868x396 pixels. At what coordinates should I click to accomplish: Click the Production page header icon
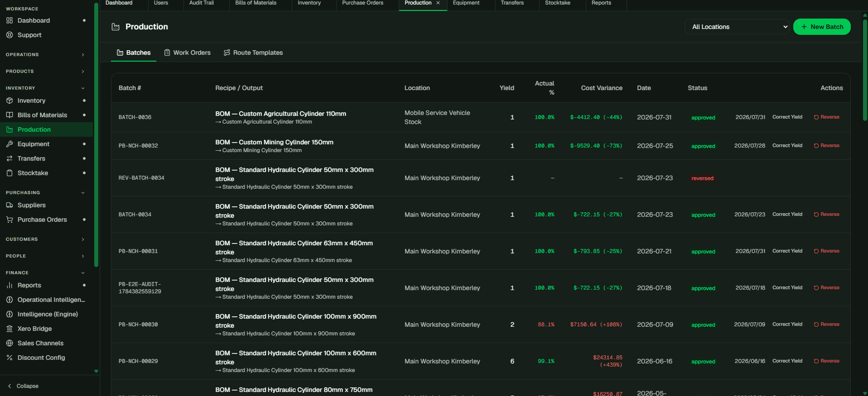click(x=116, y=27)
